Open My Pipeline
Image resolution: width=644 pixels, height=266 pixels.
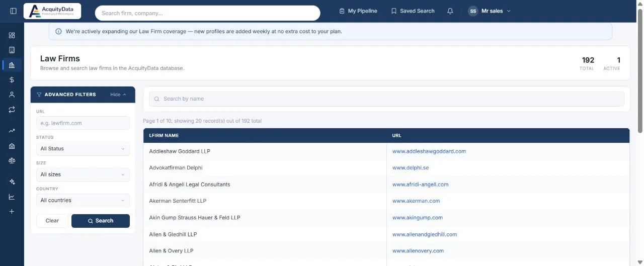(x=358, y=11)
